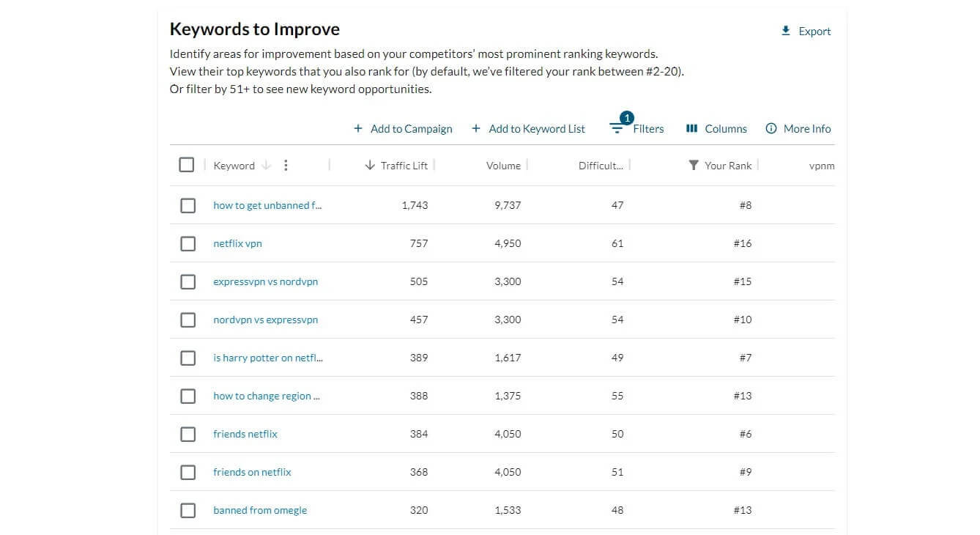Click the Columns icon
980x535 pixels.
[x=691, y=129]
